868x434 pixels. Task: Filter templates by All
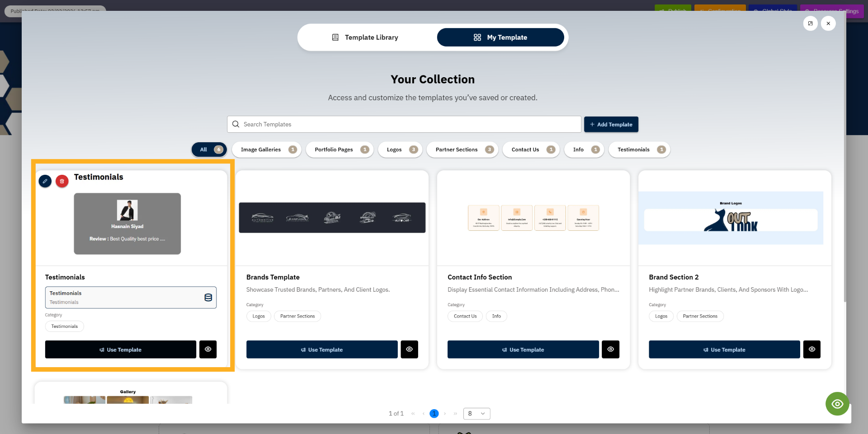pos(209,149)
